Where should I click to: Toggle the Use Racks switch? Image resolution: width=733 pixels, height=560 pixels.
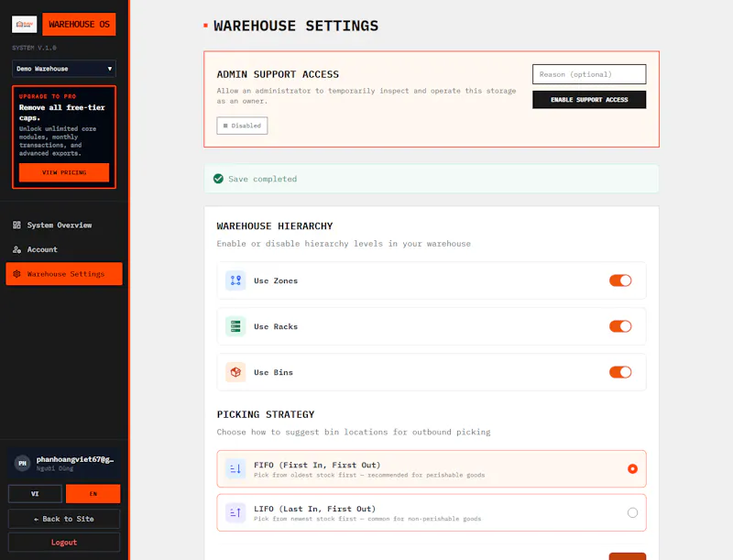point(620,326)
